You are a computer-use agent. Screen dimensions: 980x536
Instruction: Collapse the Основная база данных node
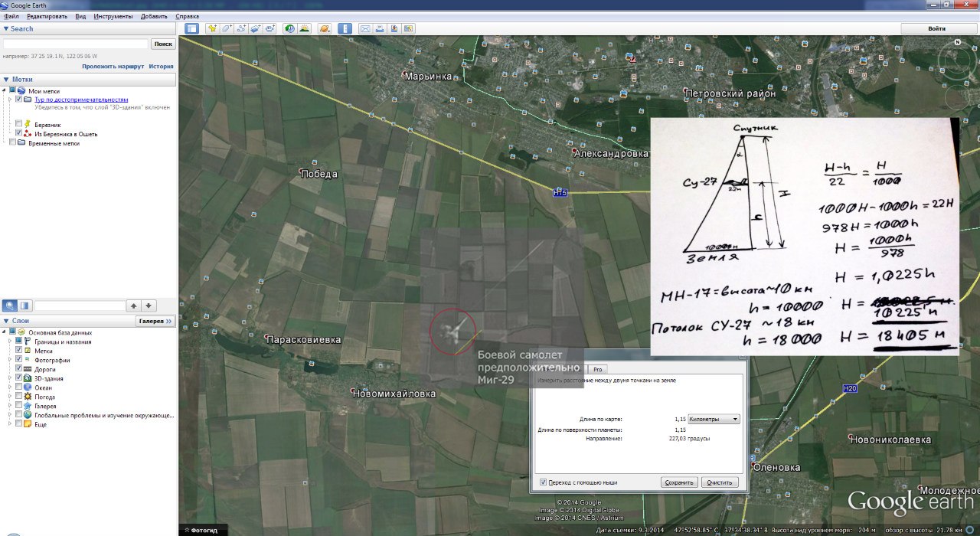tap(5, 332)
